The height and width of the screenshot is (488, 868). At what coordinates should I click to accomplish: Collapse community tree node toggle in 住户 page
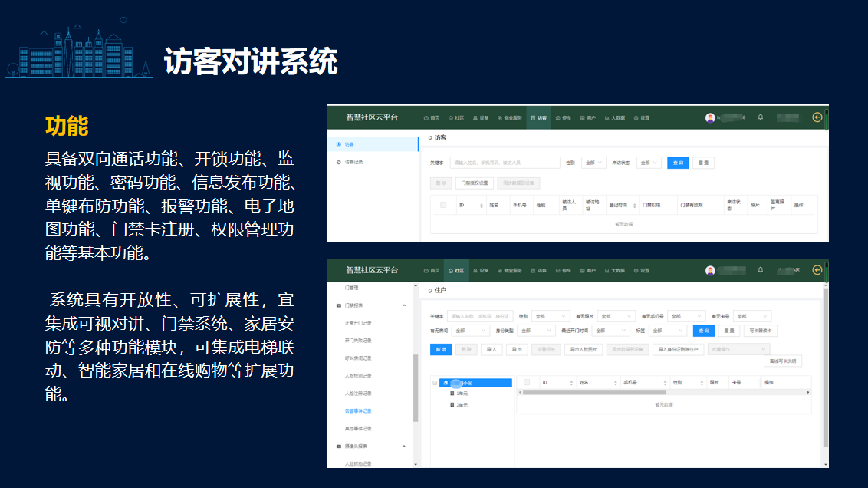435,383
